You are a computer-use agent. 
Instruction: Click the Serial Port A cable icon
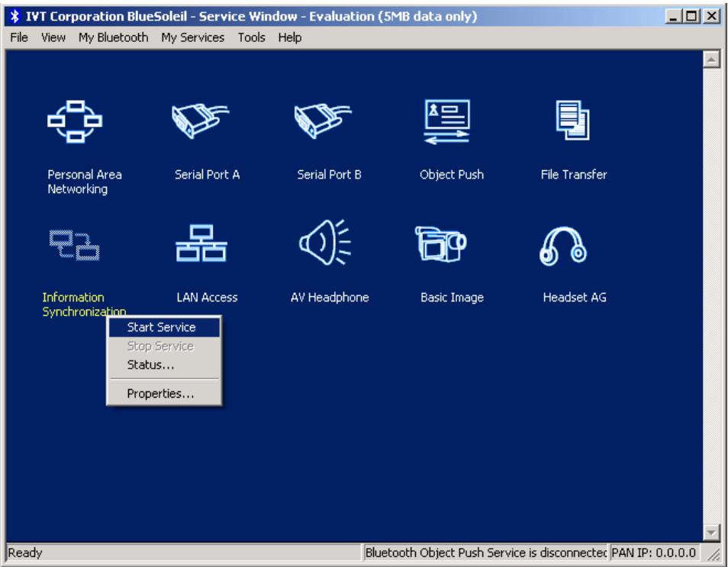pos(200,121)
